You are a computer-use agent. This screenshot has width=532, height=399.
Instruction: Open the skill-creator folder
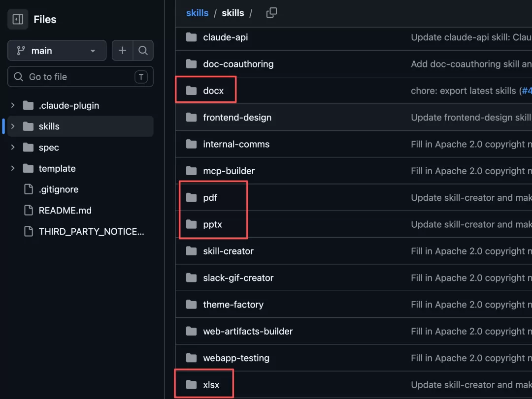tap(228, 251)
